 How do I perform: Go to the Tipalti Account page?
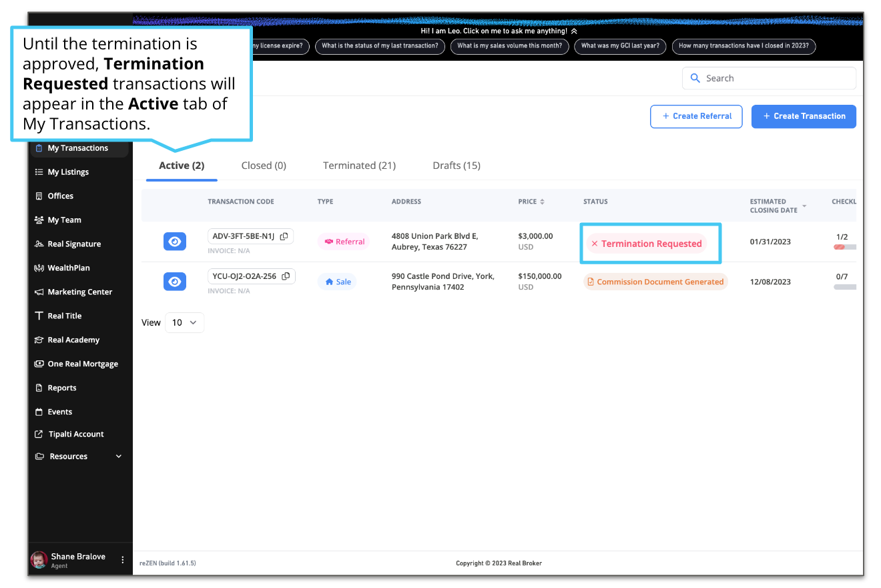(75, 434)
